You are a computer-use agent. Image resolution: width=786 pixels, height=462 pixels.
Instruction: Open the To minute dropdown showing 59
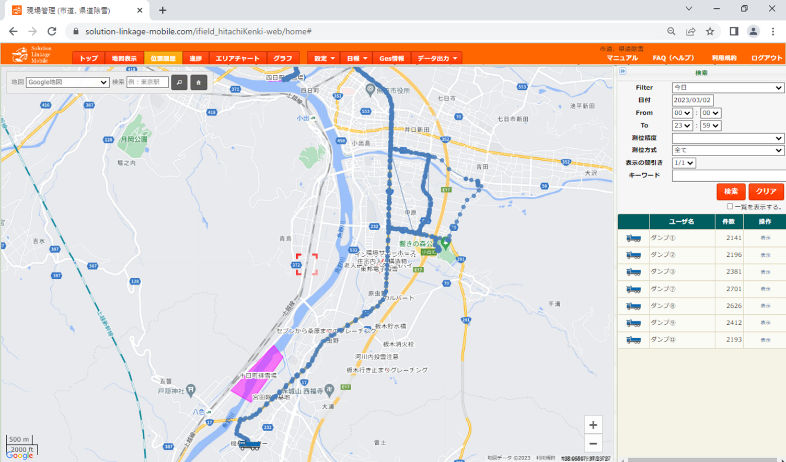click(x=710, y=125)
